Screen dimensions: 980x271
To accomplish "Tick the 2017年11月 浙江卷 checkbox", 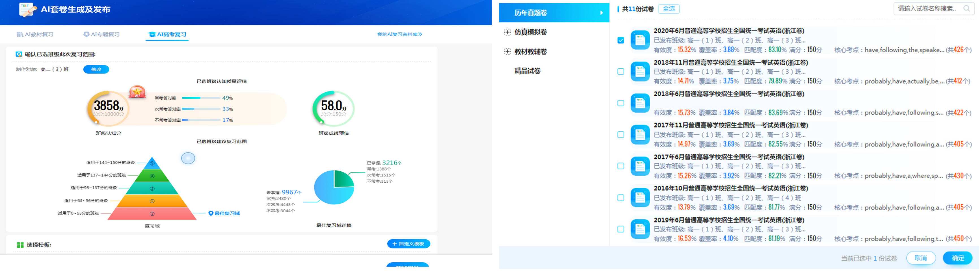I will (x=621, y=135).
